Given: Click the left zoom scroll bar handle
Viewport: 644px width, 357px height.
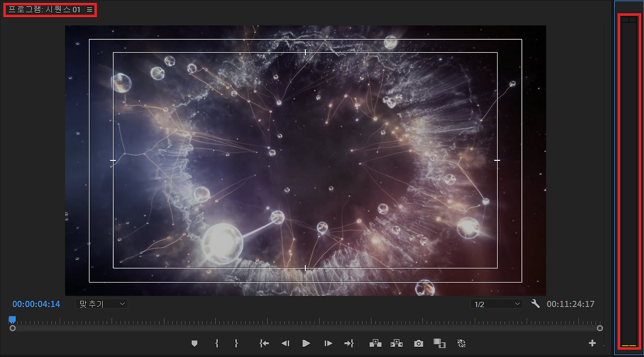Looking at the screenshot, I should 13,328.
